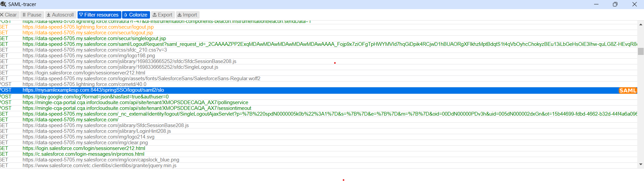
Task: Select the secur/singlelogout.jsp request
Action: [x=319, y=38]
